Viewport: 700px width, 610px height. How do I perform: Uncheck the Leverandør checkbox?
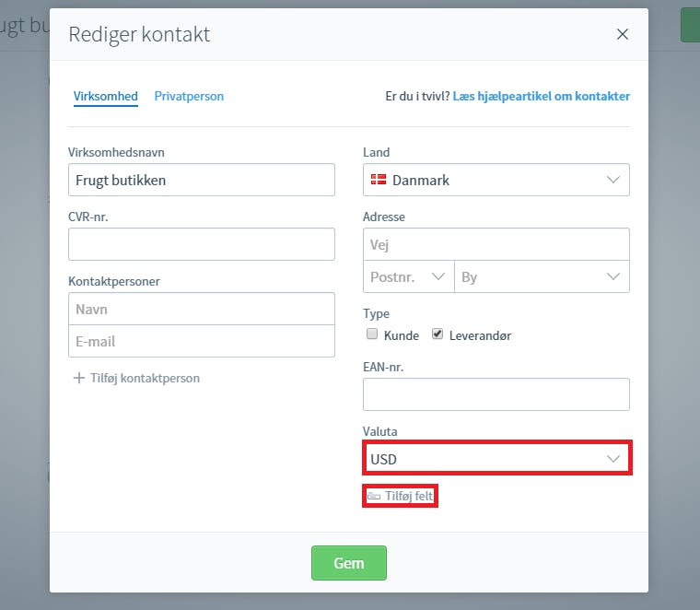point(437,334)
